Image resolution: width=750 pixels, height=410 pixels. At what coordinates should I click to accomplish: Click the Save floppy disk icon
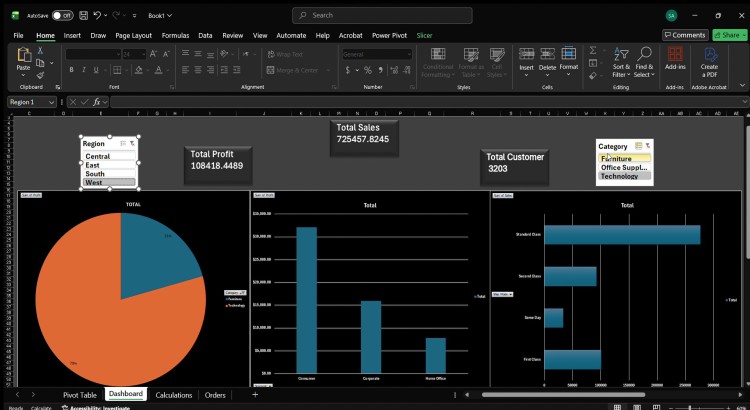tap(83, 15)
